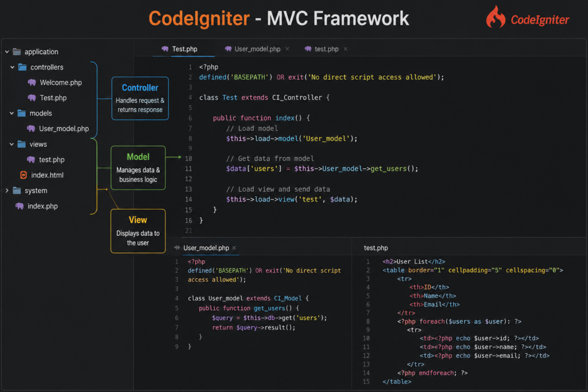Click the PHP icon on the test.php top tab

coord(308,49)
